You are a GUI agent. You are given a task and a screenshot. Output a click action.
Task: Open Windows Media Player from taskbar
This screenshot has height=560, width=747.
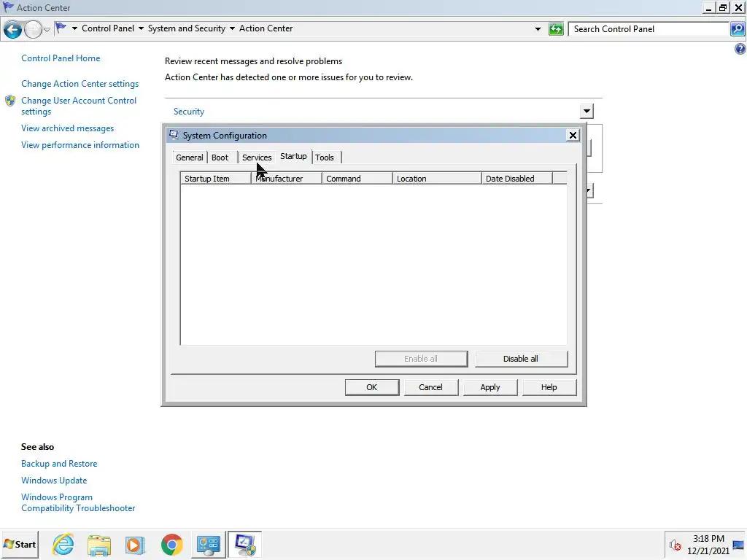pyautogui.click(x=135, y=544)
